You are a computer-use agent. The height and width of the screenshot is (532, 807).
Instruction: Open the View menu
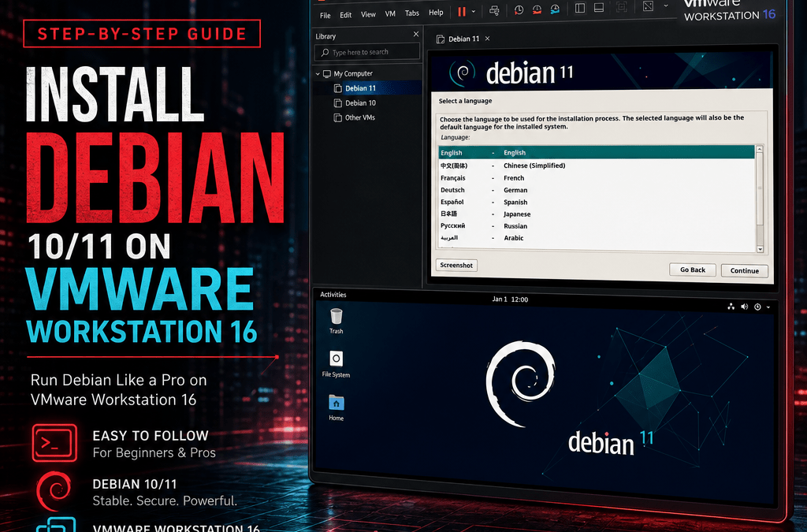(x=368, y=14)
